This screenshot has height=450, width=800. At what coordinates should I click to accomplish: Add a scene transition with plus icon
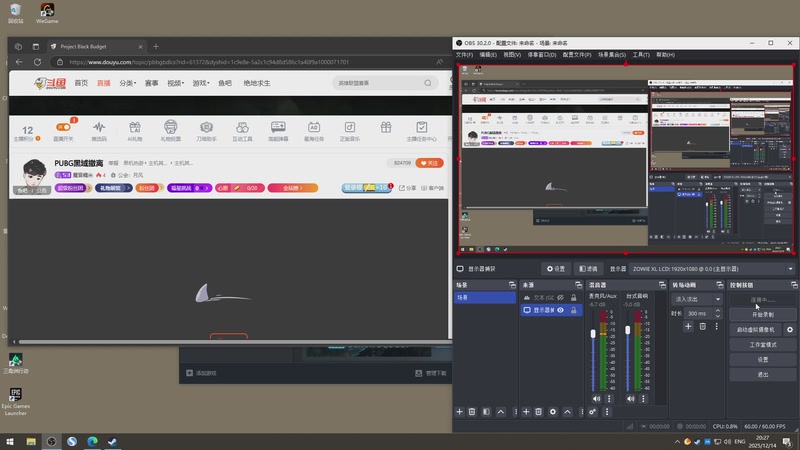688,327
